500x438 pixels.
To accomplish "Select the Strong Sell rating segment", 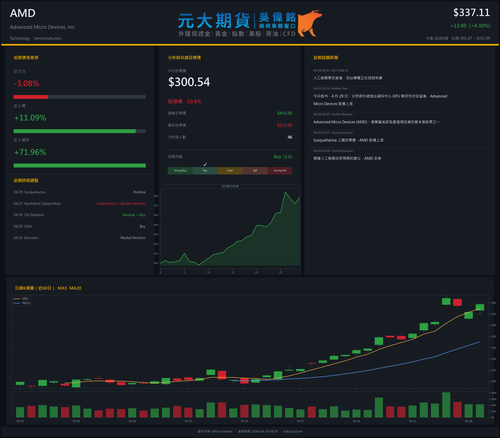I will point(280,171).
